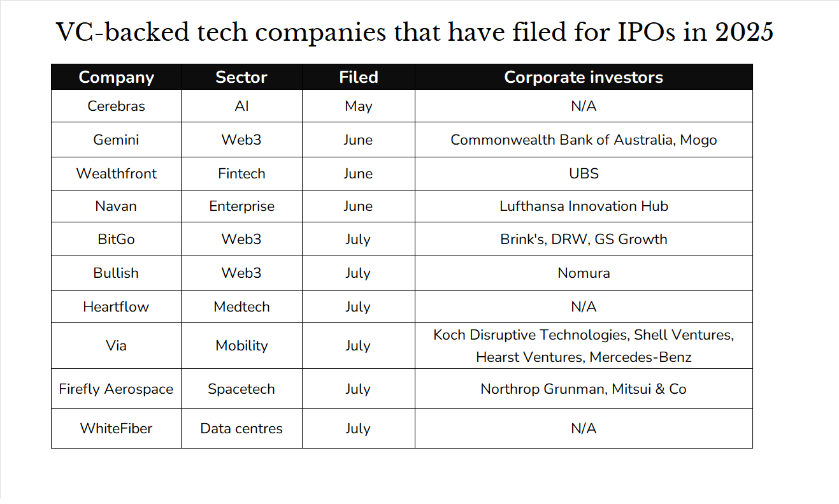Click the Filed column header

coord(358,77)
